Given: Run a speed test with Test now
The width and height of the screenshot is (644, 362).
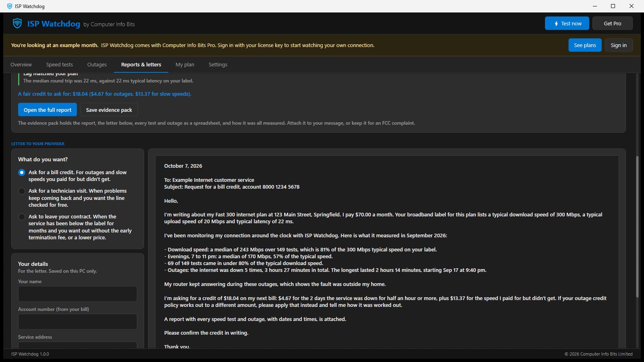Looking at the screenshot, I should pos(567,23).
